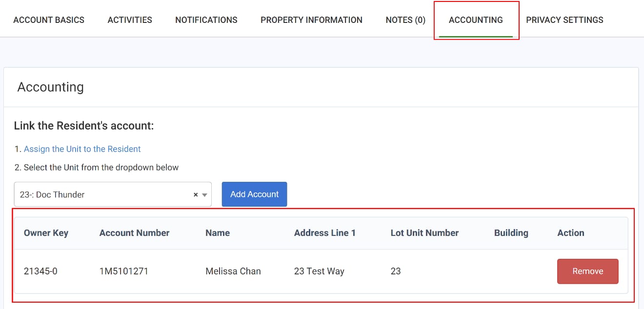Switch to the Activities tab
The image size is (644, 309).
[x=130, y=20]
